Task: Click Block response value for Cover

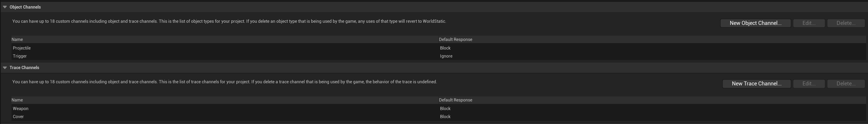Action: point(445,117)
